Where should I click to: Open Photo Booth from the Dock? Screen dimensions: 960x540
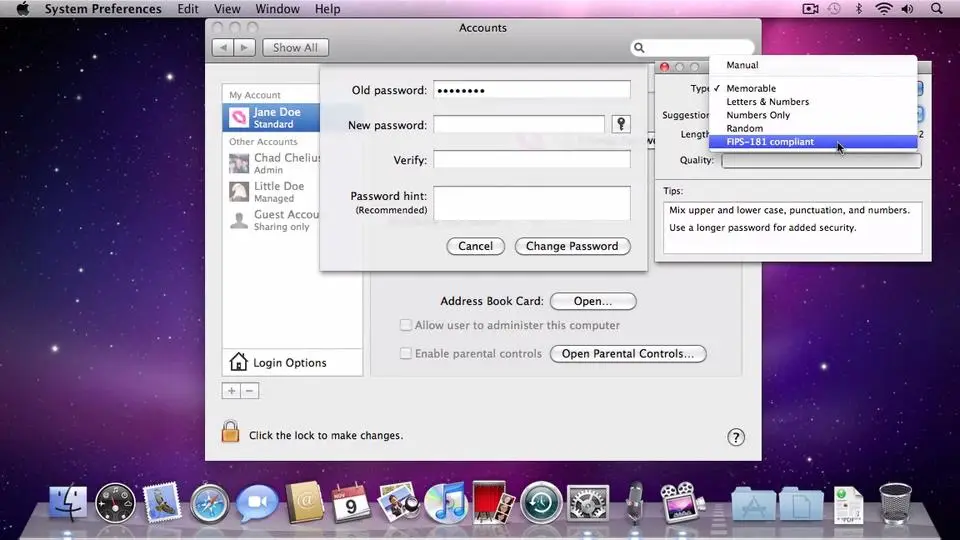pyautogui.click(x=493, y=503)
